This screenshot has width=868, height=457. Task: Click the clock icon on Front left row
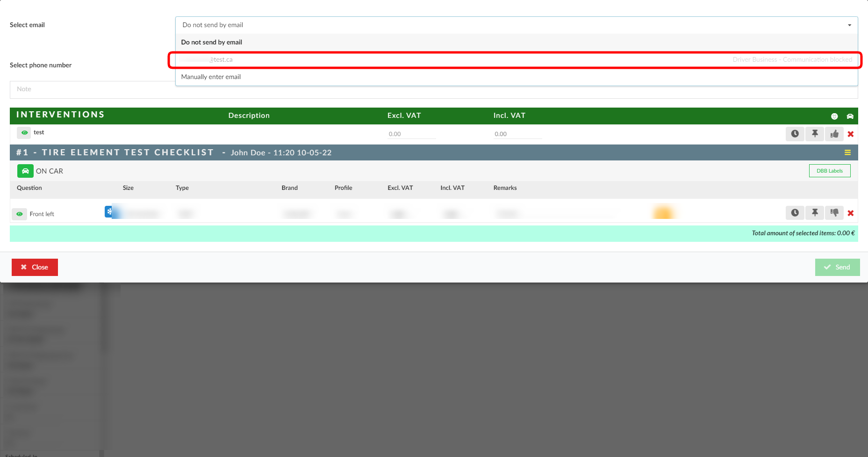(x=795, y=213)
